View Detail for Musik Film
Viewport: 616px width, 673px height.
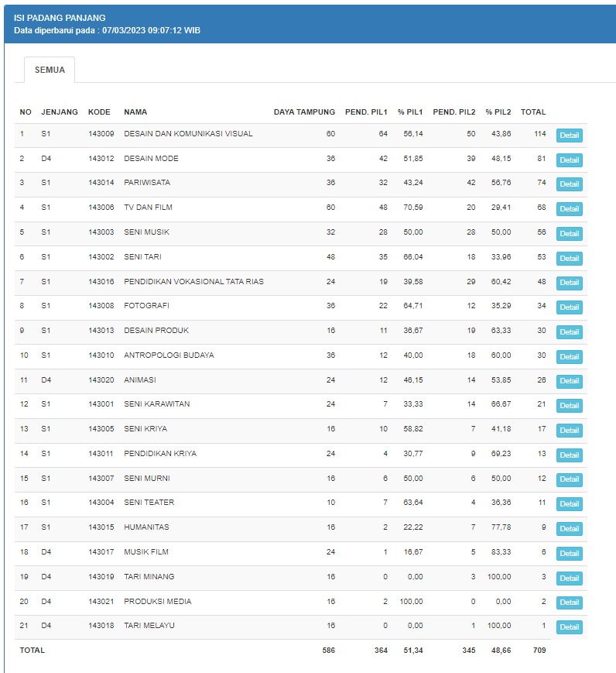point(570,554)
